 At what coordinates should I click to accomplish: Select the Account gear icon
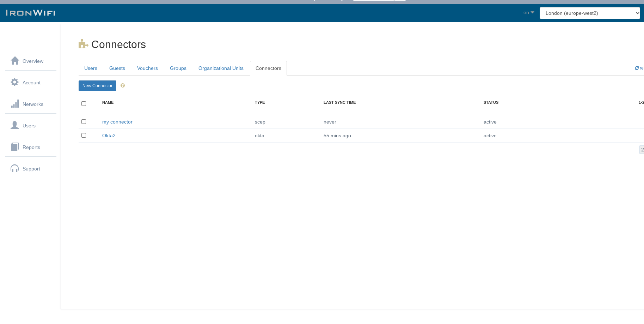click(14, 82)
